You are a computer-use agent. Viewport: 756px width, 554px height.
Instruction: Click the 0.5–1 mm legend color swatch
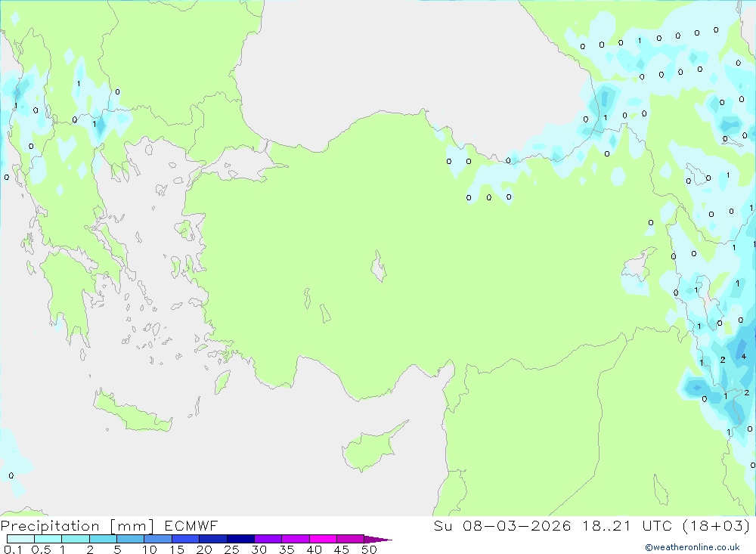(48, 539)
